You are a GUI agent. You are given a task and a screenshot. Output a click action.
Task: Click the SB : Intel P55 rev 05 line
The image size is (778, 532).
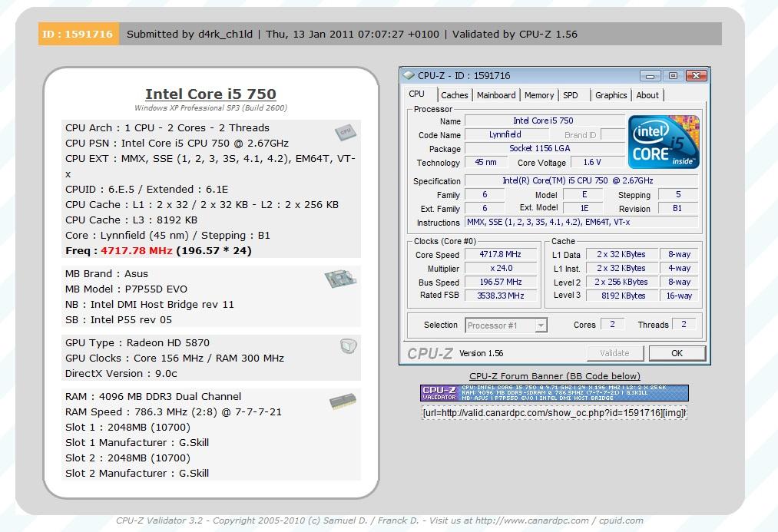click(x=118, y=320)
